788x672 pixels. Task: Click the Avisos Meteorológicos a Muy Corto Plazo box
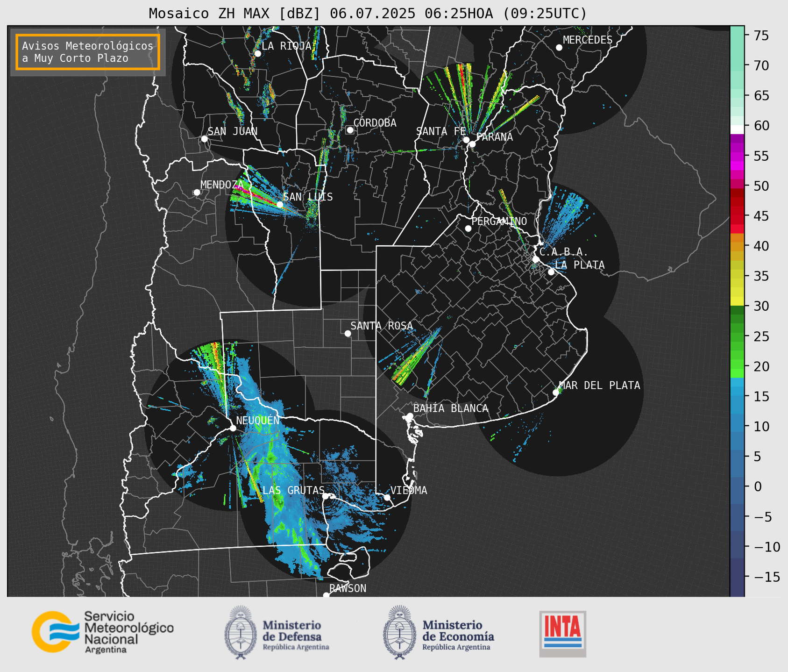88,52
